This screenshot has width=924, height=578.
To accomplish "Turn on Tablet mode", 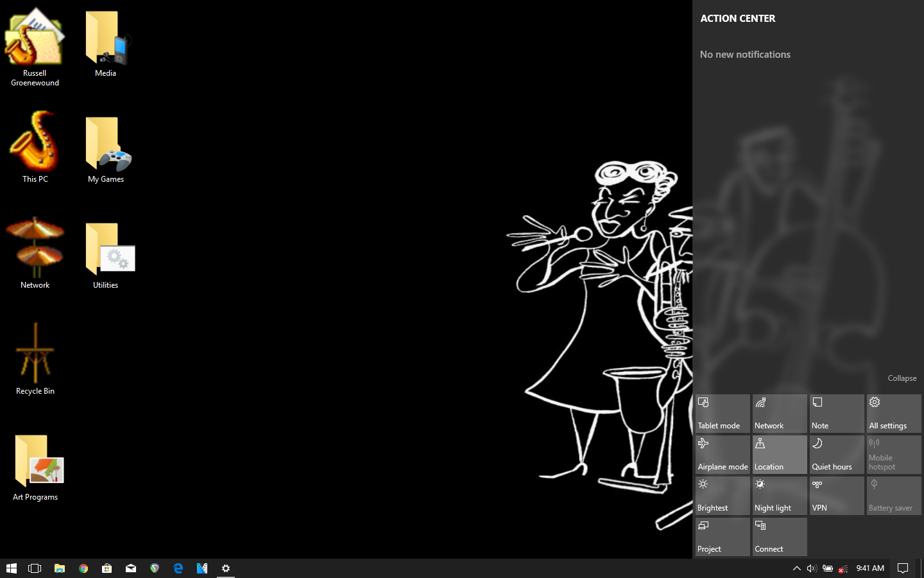I will click(723, 414).
